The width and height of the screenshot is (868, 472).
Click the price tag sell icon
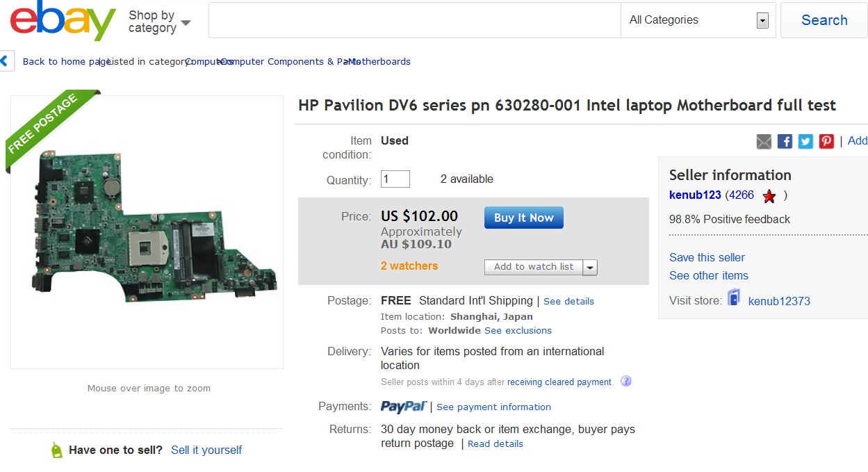point(56,450)
